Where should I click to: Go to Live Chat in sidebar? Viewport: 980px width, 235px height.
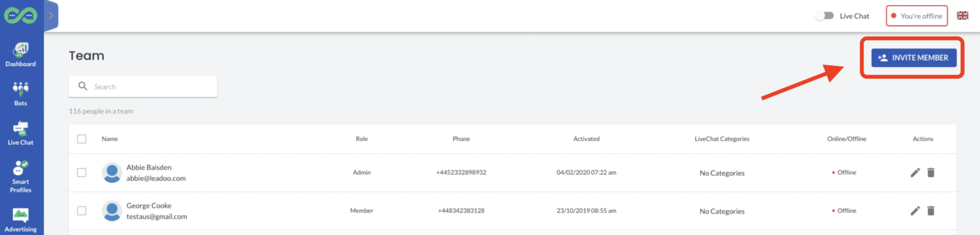click(21, 133)
